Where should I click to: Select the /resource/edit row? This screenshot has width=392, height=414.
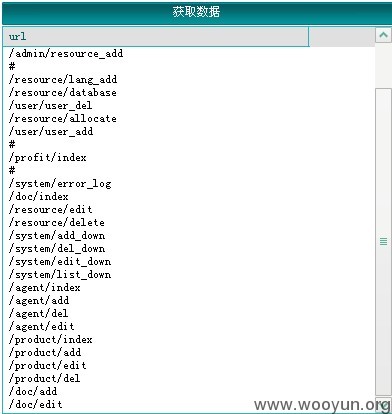pyautogui.click(x=51, y=210)
